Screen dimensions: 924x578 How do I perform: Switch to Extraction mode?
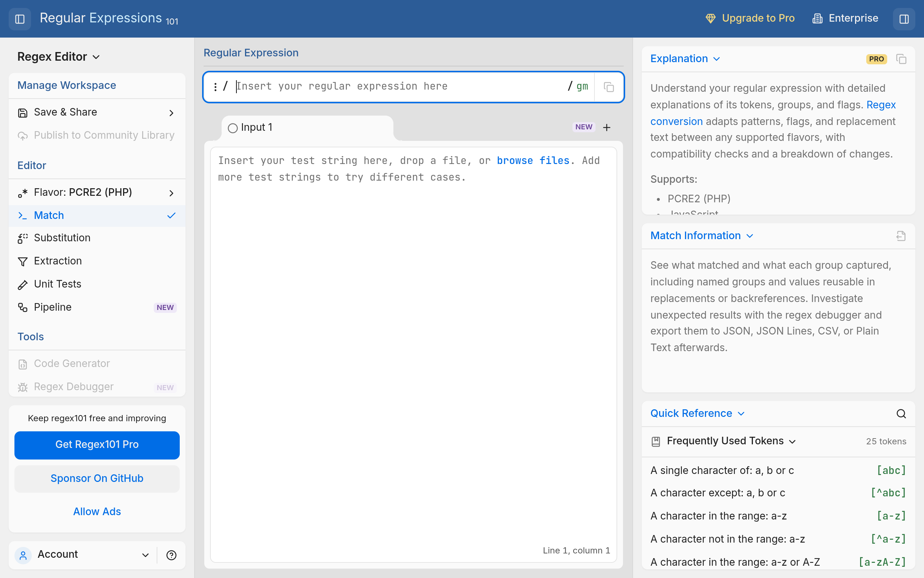pyautogui.click(x=97, y=261)
